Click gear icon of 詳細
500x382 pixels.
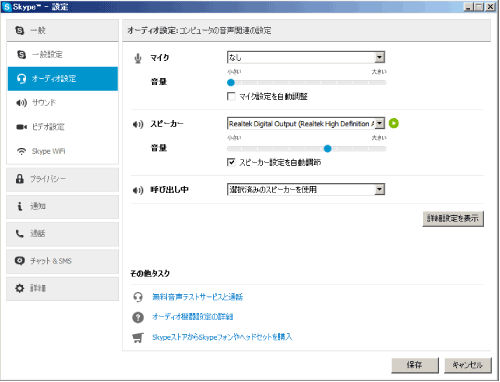point(20,288)
